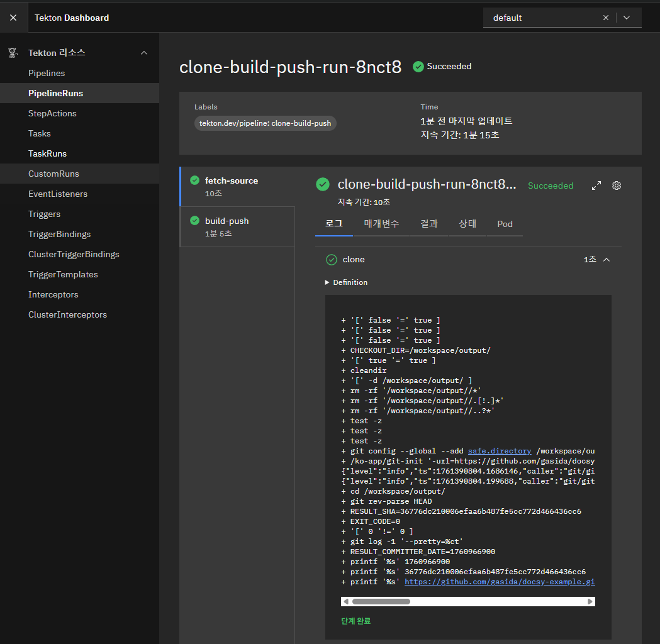Click the TaskRun header success icon

click(x=323, y=184)
